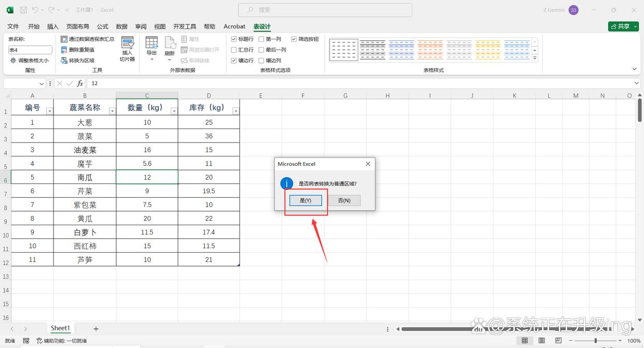Click zoom out minus icon
The image size is (644, 348).
coord(571,341)
